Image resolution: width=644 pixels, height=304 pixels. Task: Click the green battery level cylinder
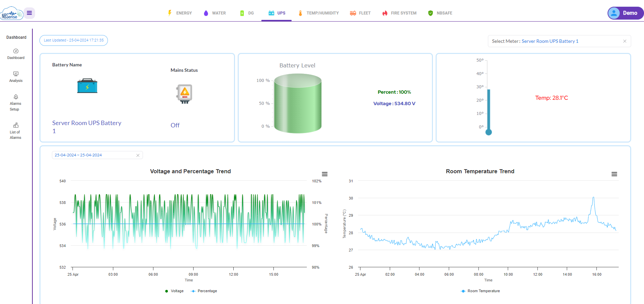coord(298,103)
